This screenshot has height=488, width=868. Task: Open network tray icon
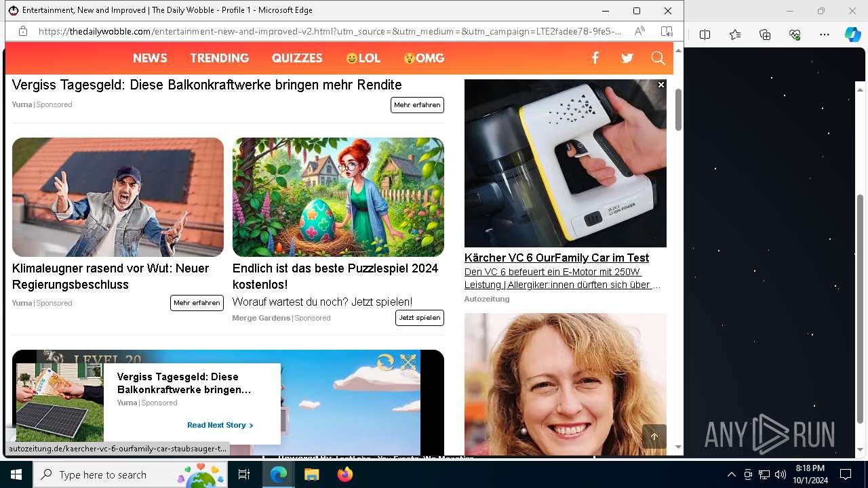tap(764, 474)
